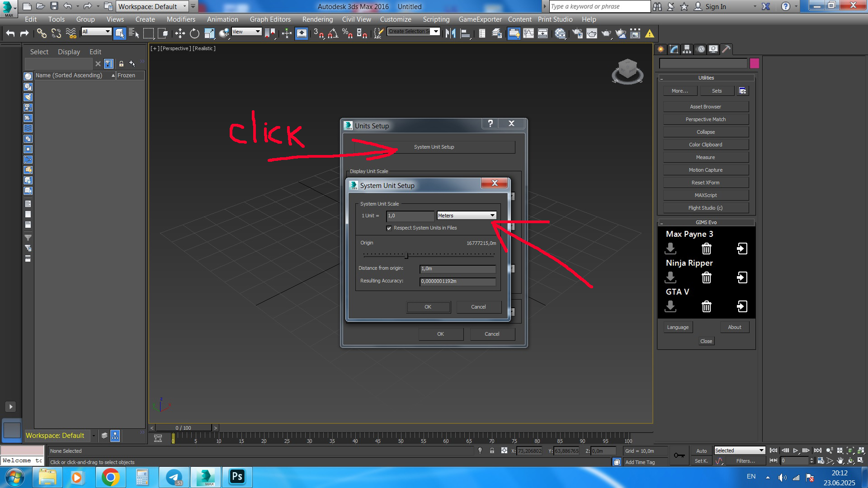Click the System Unit Setup button
This screenshot has width=868, height=488.
tap(434, 147)
